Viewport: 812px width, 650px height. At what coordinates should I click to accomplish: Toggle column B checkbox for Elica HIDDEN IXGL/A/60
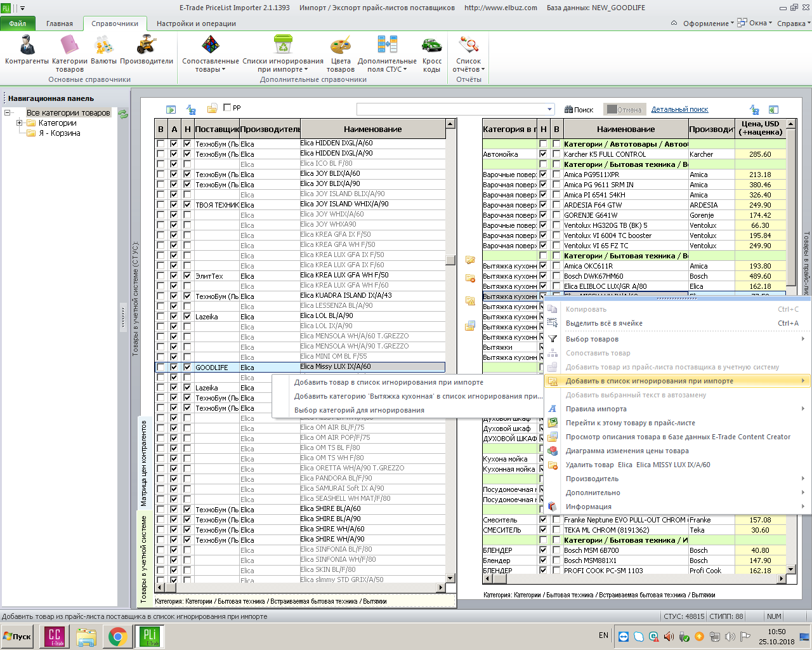click(160, 144)
